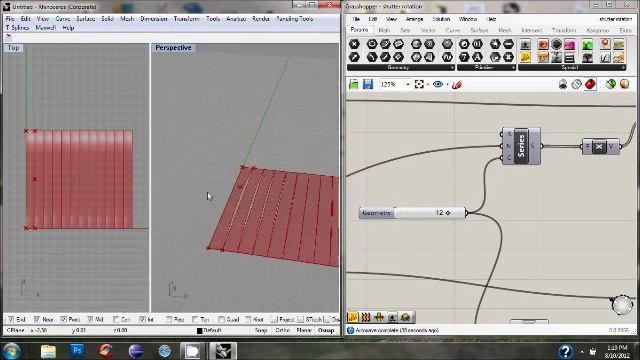Open the Grasshopper Solution menu
This screenshot has width=640, height=360.
(441, 19)
